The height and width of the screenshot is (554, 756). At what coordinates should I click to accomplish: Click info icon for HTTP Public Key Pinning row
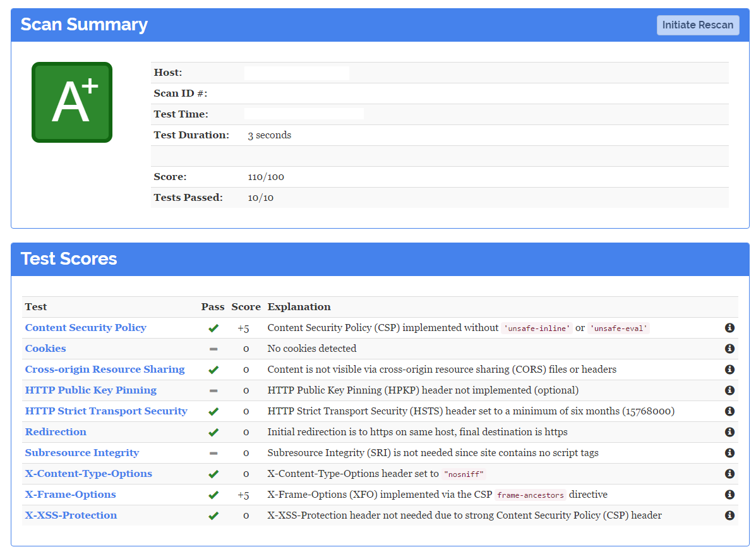point(729,390)
